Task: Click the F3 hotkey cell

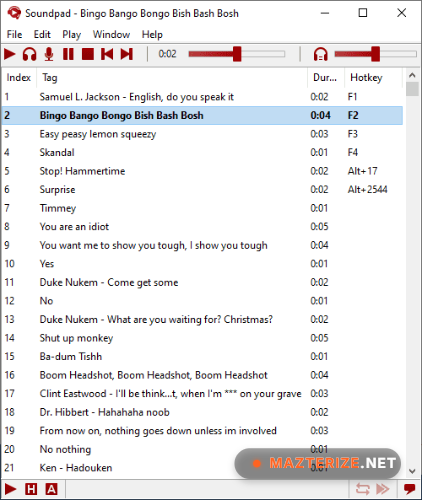Action: (352, 134)
